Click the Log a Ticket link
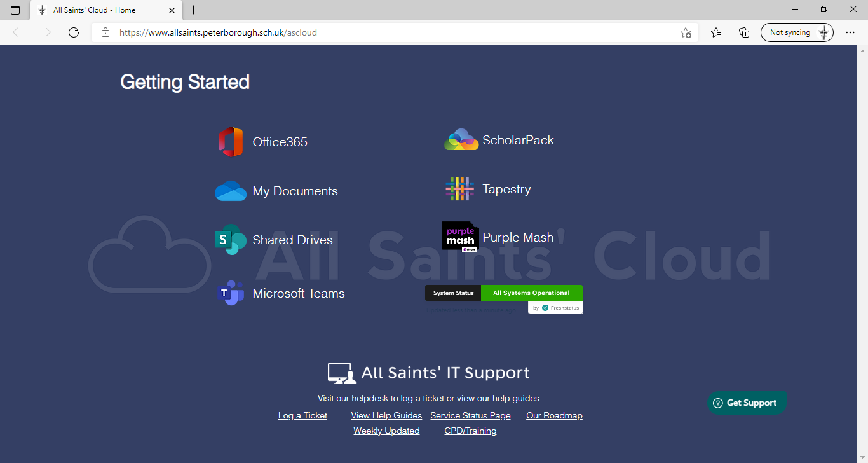 tap(302, 415)
